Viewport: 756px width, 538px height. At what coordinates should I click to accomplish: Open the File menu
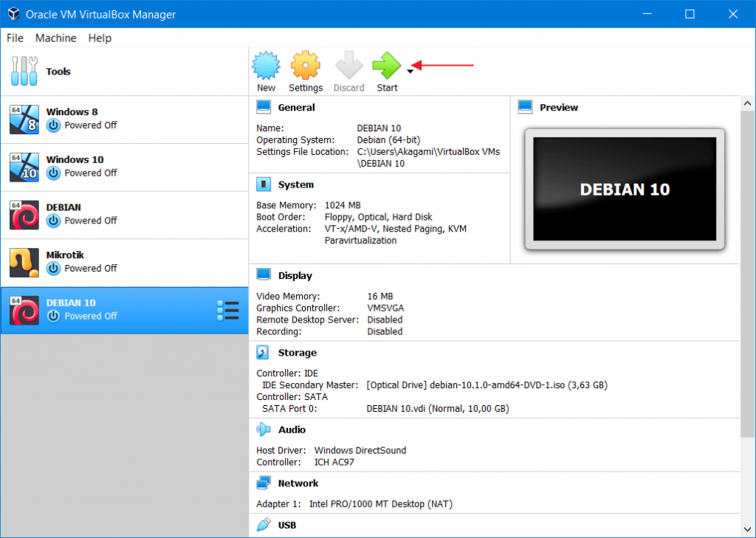14,38
